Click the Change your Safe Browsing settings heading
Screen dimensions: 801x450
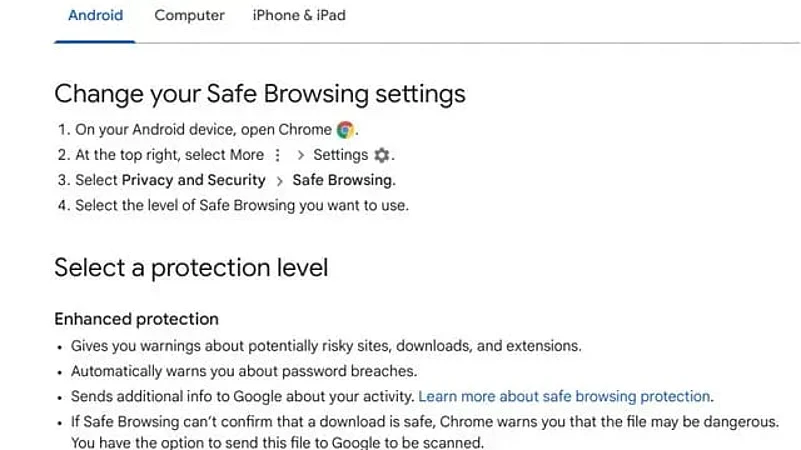[x=259, y=94]
